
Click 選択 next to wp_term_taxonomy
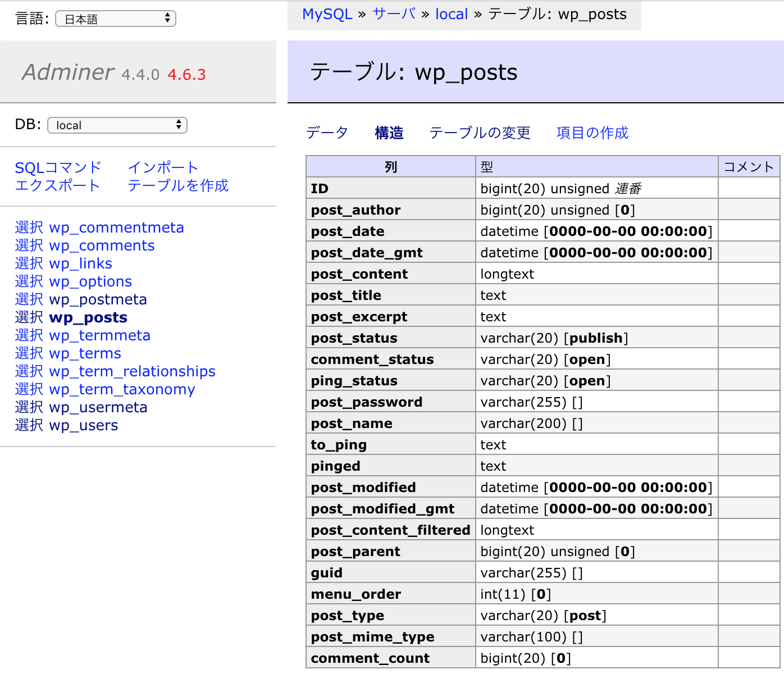[x=29, y=389]
